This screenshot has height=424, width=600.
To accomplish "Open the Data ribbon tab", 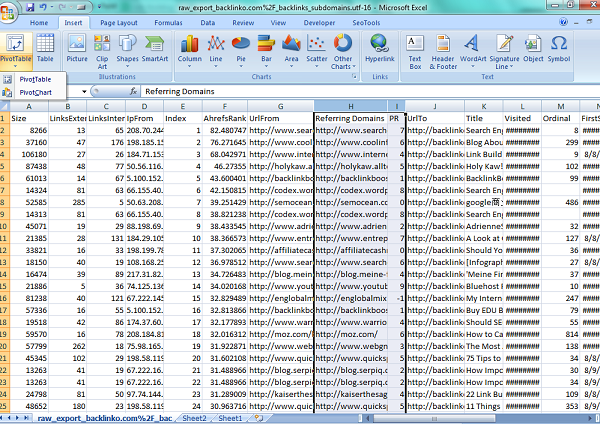I will point(208,23).
